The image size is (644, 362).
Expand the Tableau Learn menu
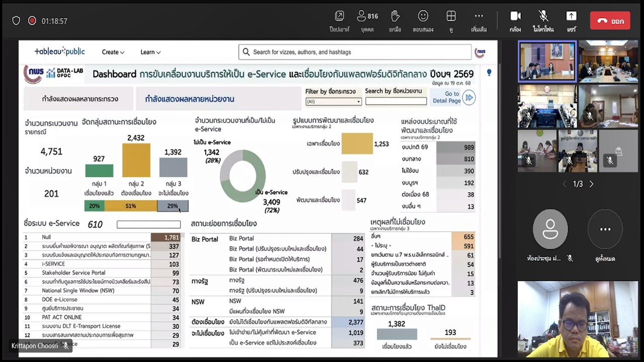coord(150,52)
